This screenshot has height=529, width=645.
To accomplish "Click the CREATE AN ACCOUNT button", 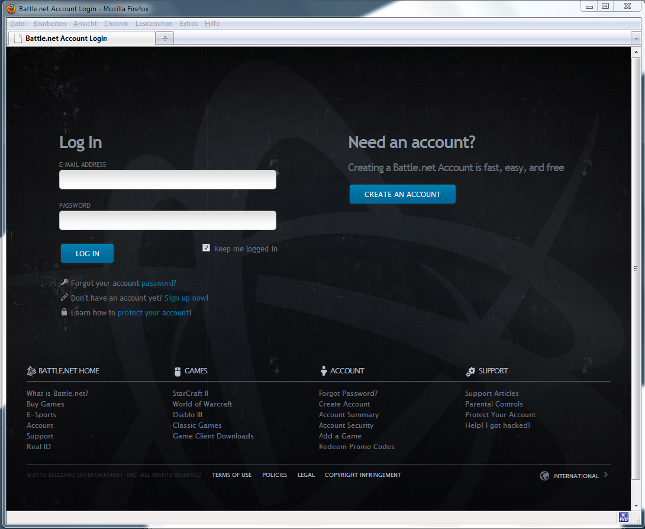I will pyautogui.click(x=403, y=194).
